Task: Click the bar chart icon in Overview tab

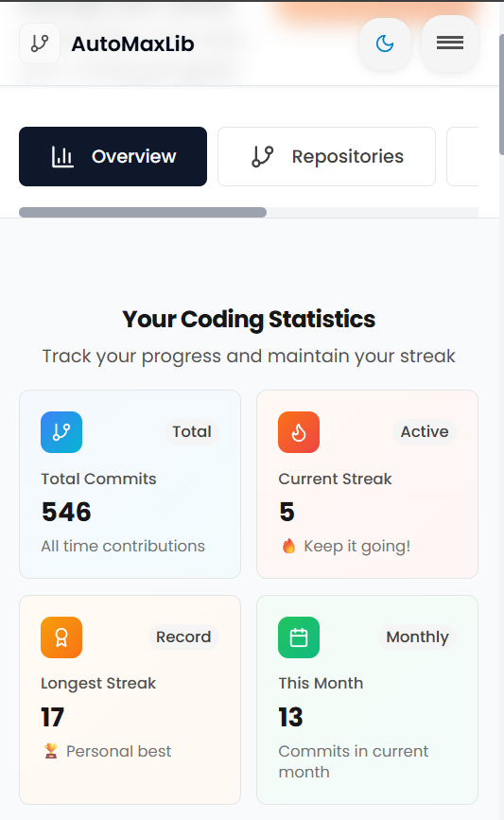Action: tap(62, 156)
